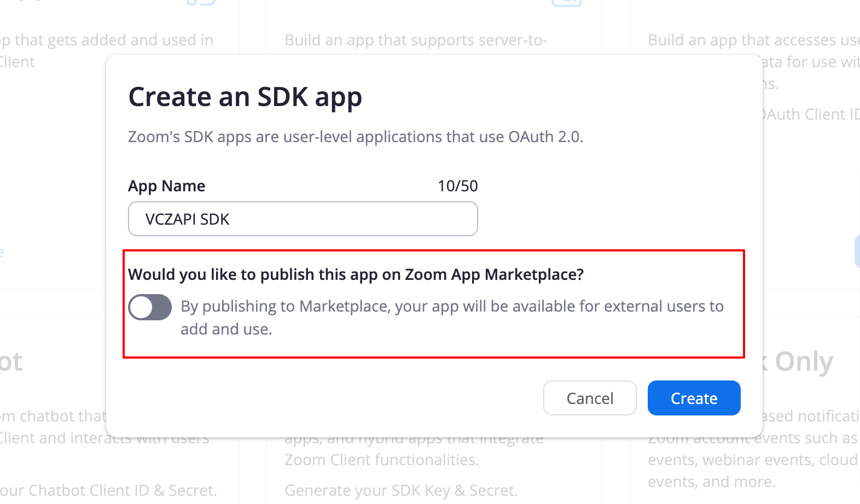Click the '10/50' character counter
Image resolution: width=860 pixels, height=504 pixels.
[458, 186]
